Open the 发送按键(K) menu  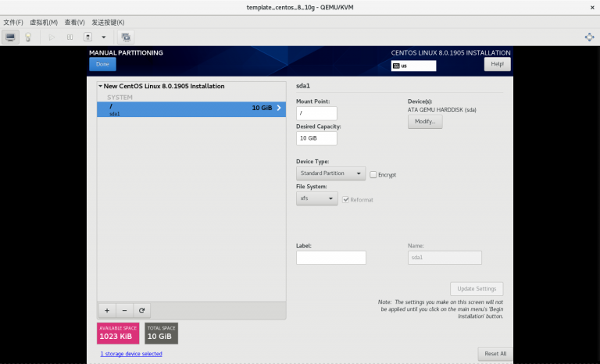(108, 22)
